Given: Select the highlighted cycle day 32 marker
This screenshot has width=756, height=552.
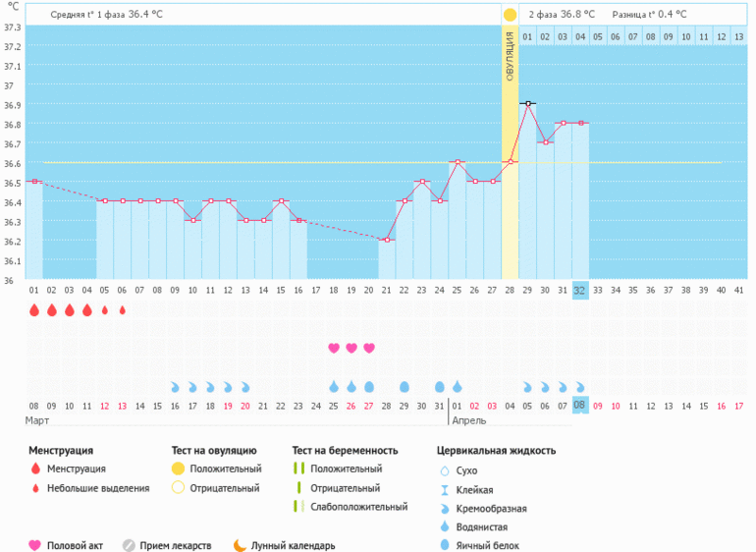Looking at the screenshot, I should point(579,291).
